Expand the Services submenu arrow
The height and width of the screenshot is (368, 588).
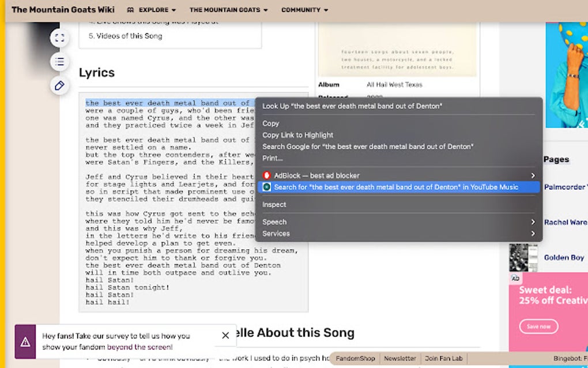pos(533,234)
